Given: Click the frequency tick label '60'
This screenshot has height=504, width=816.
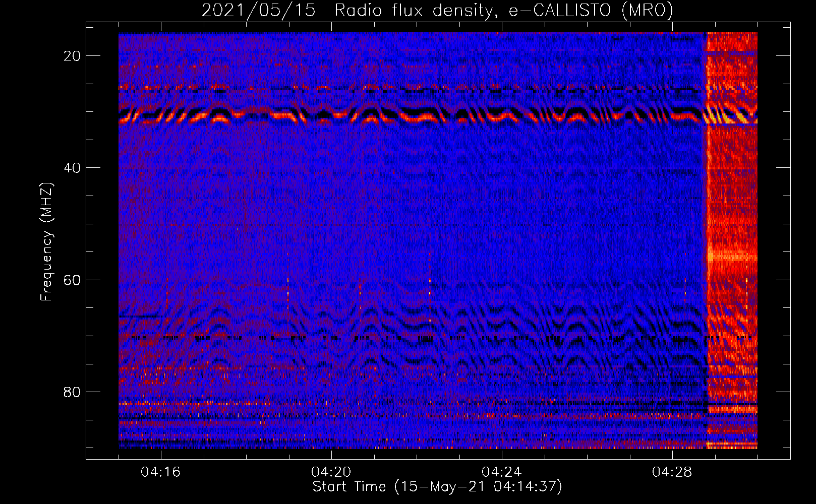Looking at the screenshot, I should (x=73, y=280).
